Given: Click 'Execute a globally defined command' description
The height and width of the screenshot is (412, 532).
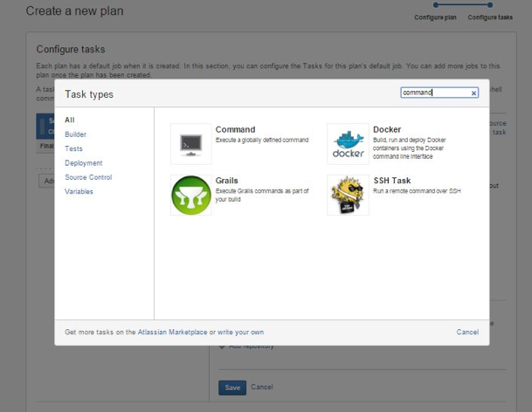Looking at the screenshot, I should click(x=262, y=140).
